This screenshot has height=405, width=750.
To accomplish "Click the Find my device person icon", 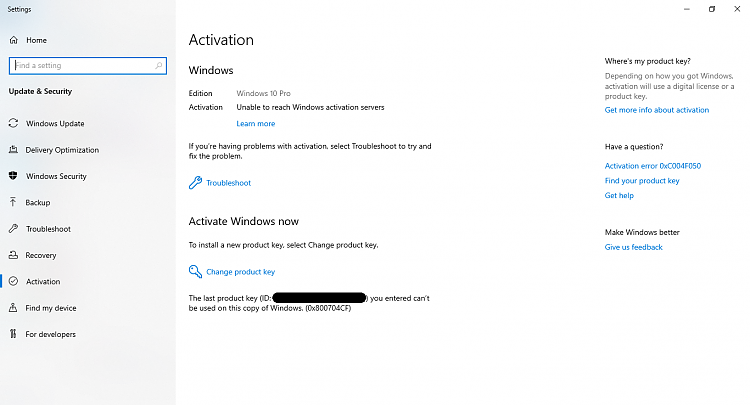I will 13,307.
